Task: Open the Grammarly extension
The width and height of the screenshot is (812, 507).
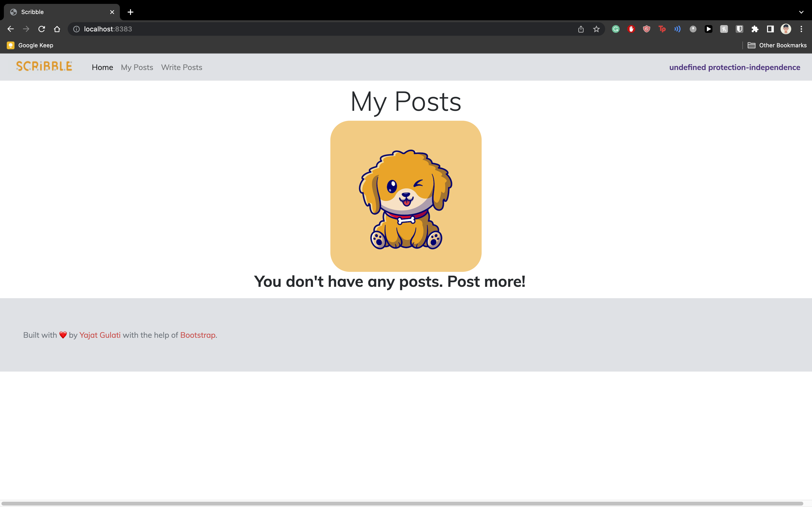Action: pyautogui.click(x=615, y=29)
